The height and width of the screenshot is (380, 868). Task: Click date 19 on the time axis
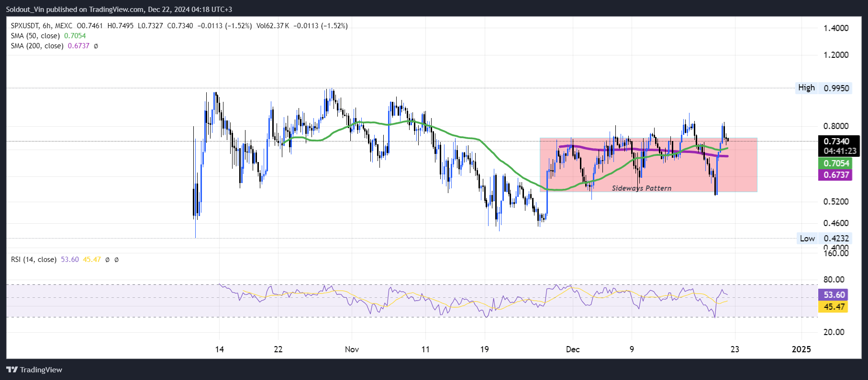click(x=485, y=349)
